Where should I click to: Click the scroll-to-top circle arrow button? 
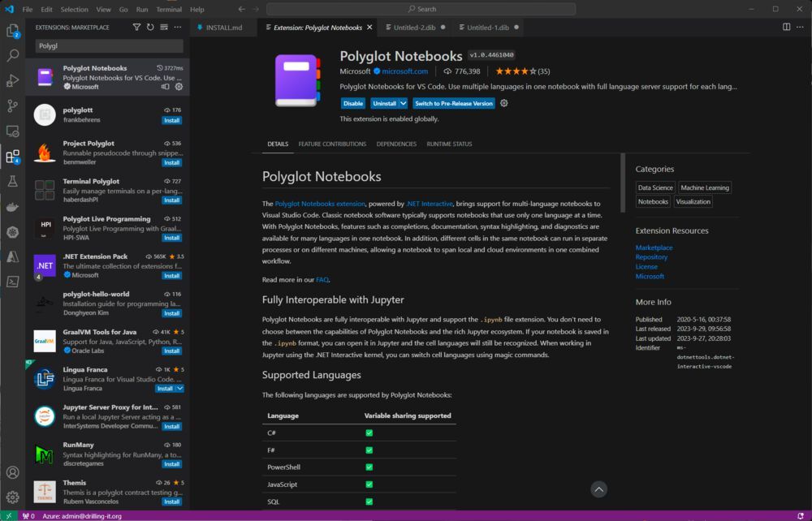(599, 489)
